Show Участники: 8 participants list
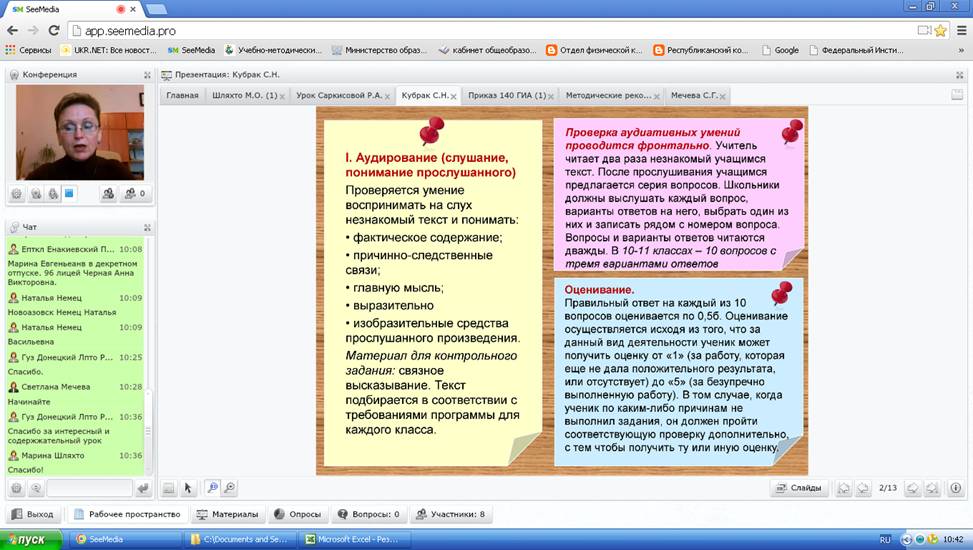Screen dimensions: 973x550 [x=451, y=514]
